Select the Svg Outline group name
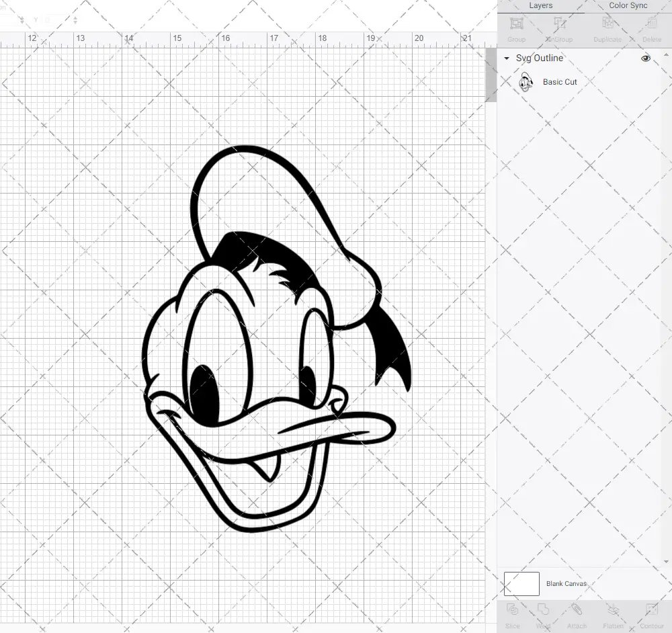This screenshot has height=633, width=672. [540, 58]
